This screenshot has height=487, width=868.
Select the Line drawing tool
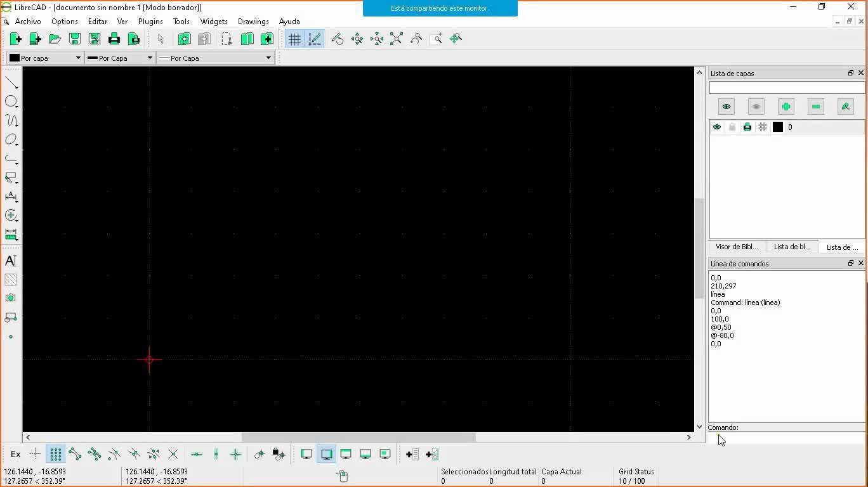(x=11, y=83)
